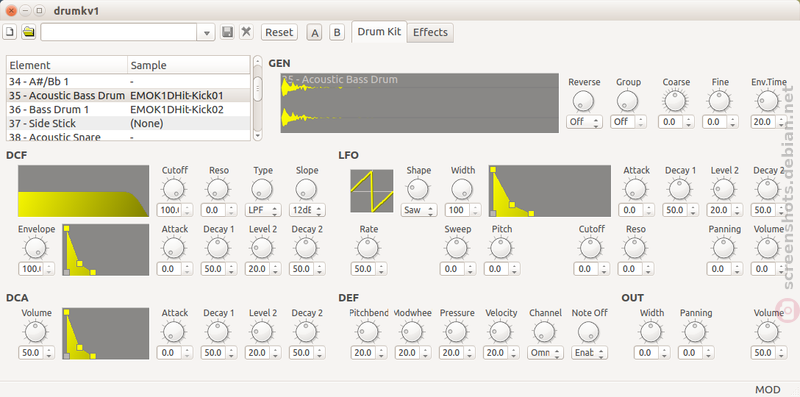
Task: Click the LFO Cutoff knob
Action: point(591,249)
